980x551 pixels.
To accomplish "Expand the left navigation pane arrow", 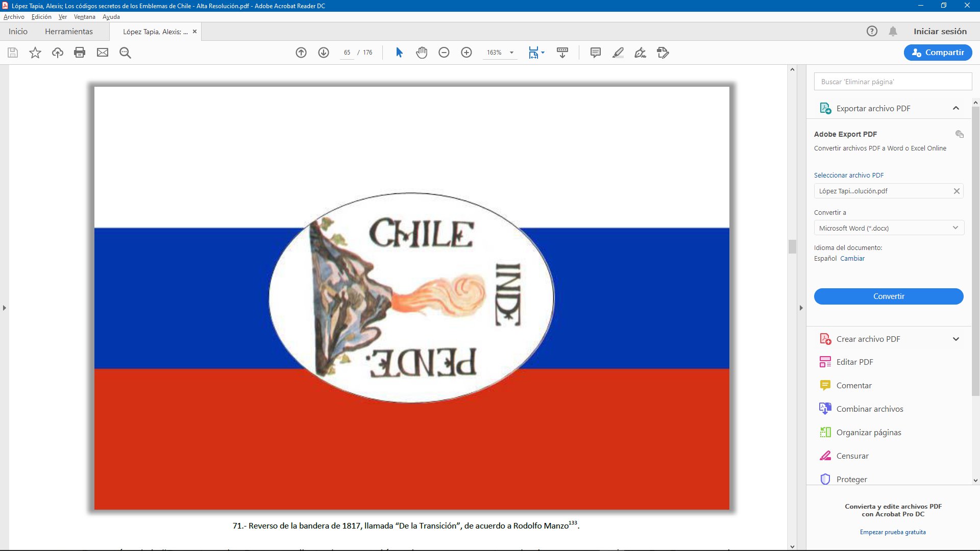I will point(4,308).
